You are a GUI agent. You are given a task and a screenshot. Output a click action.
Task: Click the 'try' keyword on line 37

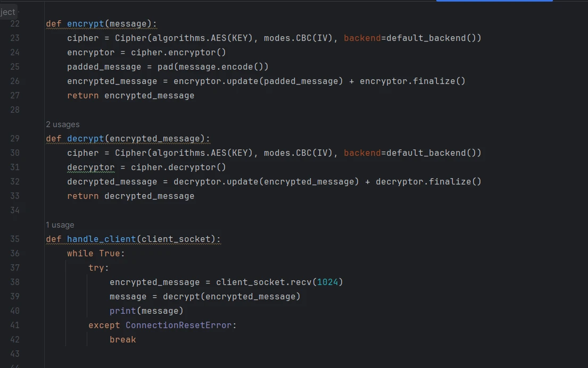pyautogui.click(x=96, y=268)
